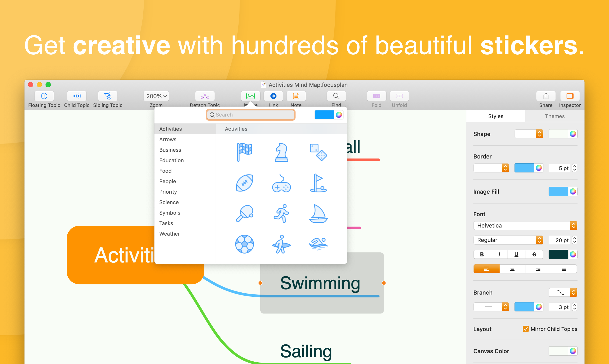Toggle Underline text style

pyautogui.click(x=516, y=254)
